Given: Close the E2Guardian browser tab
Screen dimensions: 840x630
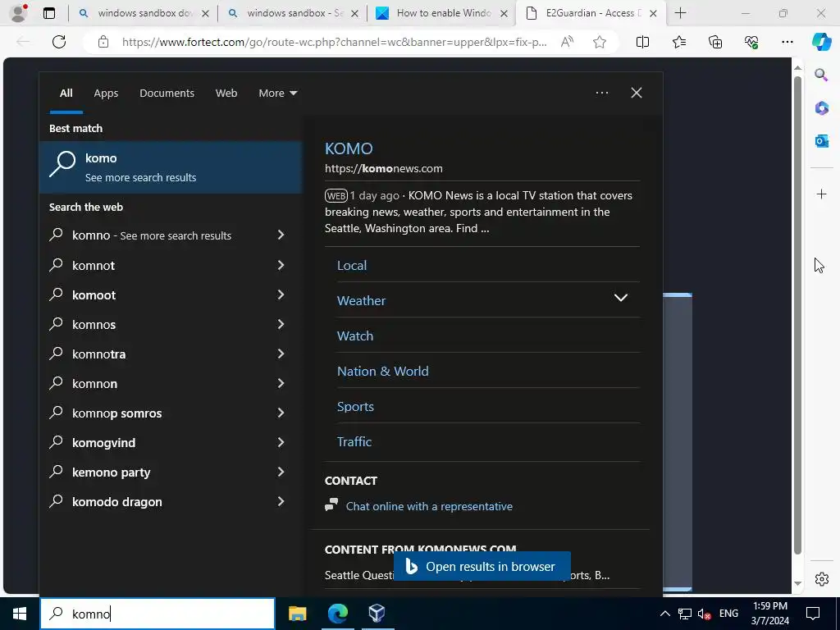Looking at the screenshot, I should pos(653,13).
